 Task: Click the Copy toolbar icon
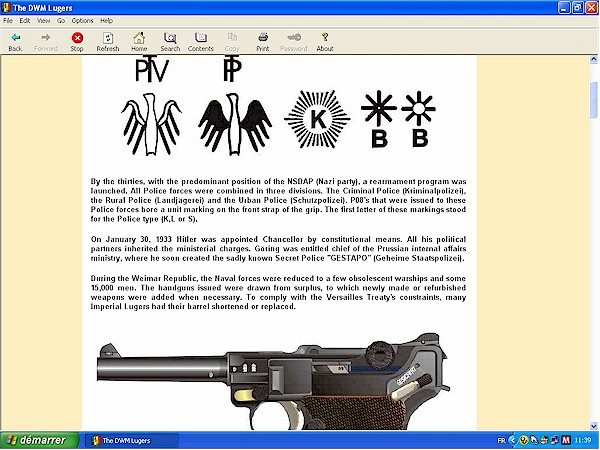[232, 42]
